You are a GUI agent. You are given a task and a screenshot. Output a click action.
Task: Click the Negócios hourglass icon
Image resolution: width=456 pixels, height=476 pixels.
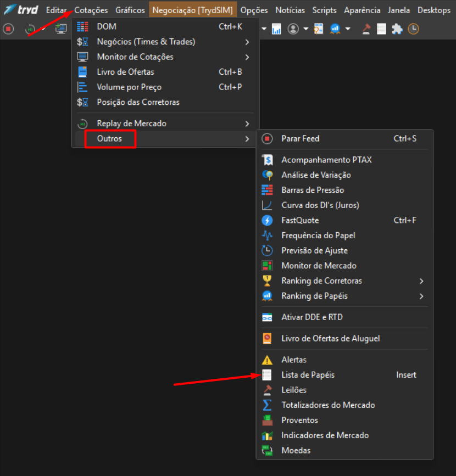(x=82, y=42)
